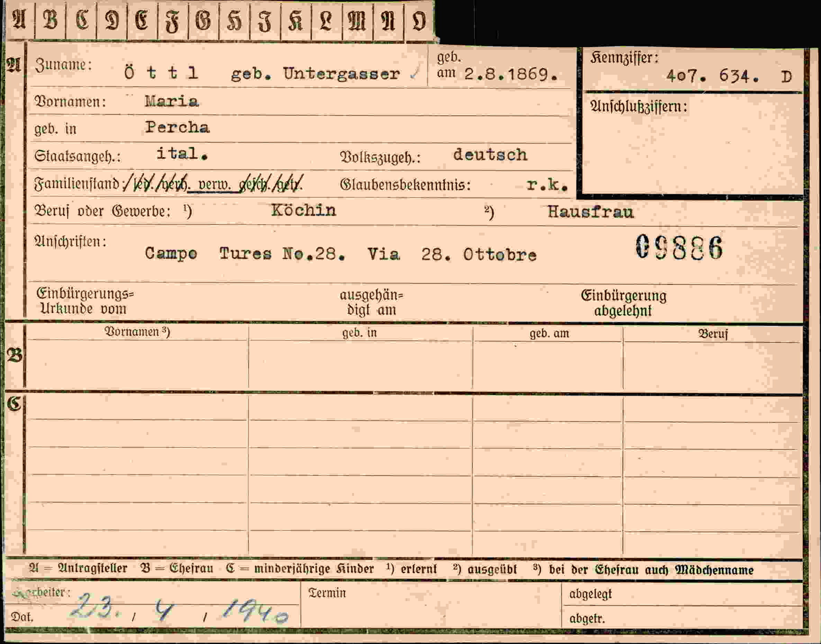
Task: Click 'geb. am' column header
Action: point(549,333)
